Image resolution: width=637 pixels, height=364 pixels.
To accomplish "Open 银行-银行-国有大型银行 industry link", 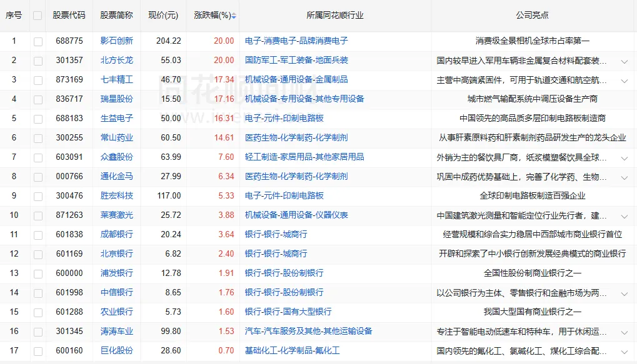I will click(x=288, y=312).
